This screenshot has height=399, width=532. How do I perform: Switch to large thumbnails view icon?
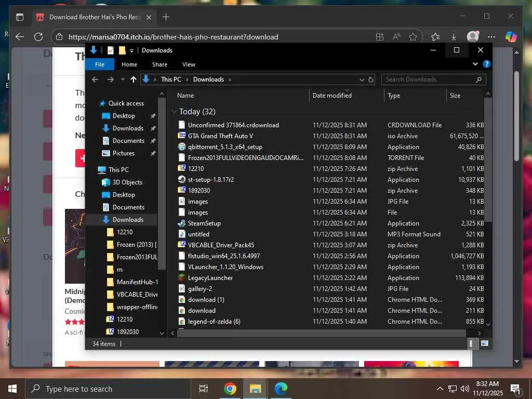[485, 343]
